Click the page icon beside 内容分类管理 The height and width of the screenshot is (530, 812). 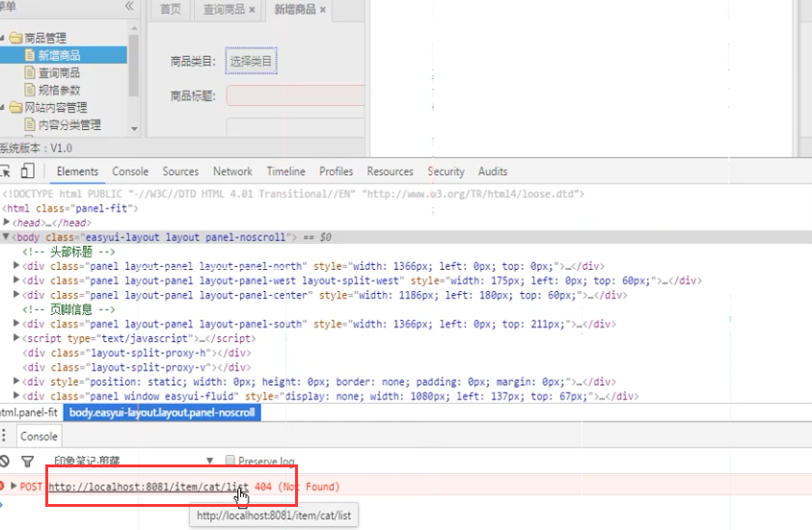pos(30,124)
